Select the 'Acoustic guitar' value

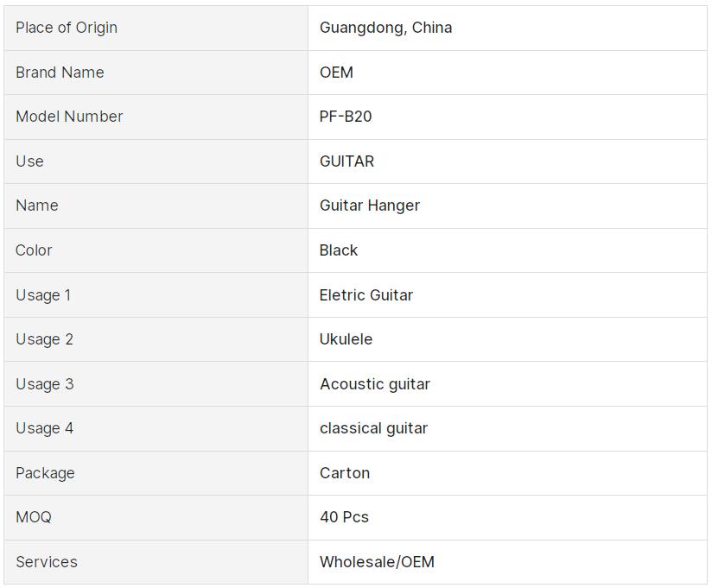375,384
